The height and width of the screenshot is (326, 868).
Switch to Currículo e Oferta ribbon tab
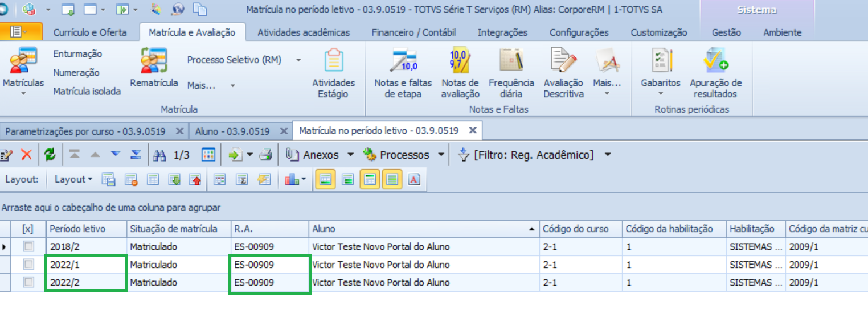pos(90,32)
